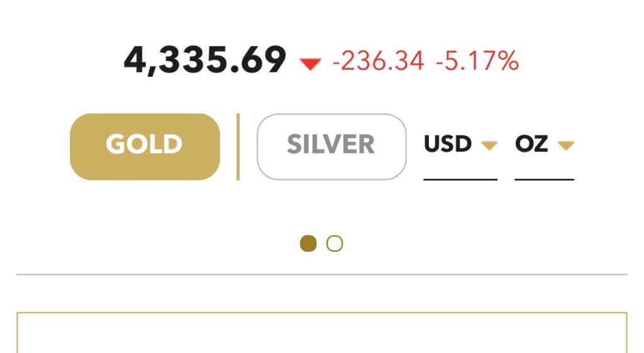Screen dimensions: 644x353
Task: Click the 4,335.69 gold price
Action: point(205,61)
